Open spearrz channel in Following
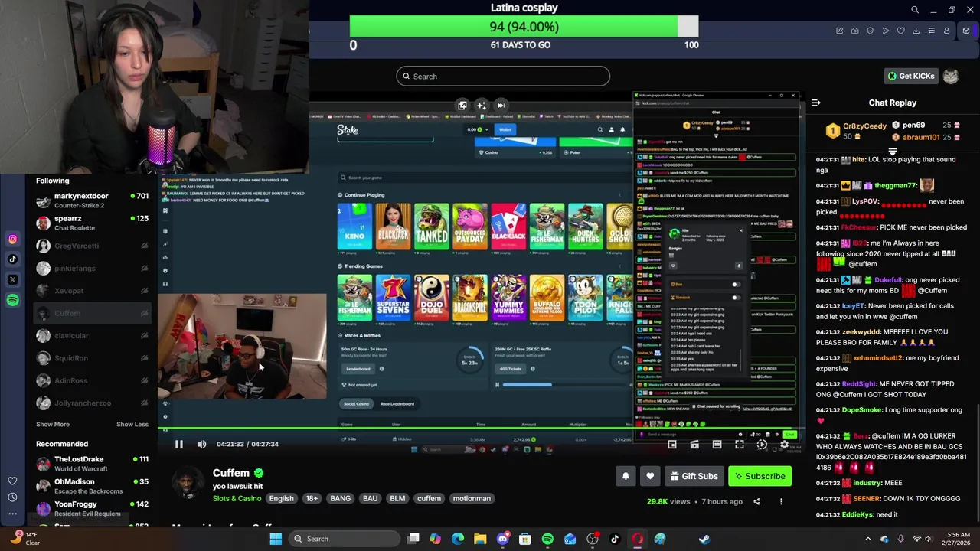Viewport: 980px width, 551px height. (93, 223)
